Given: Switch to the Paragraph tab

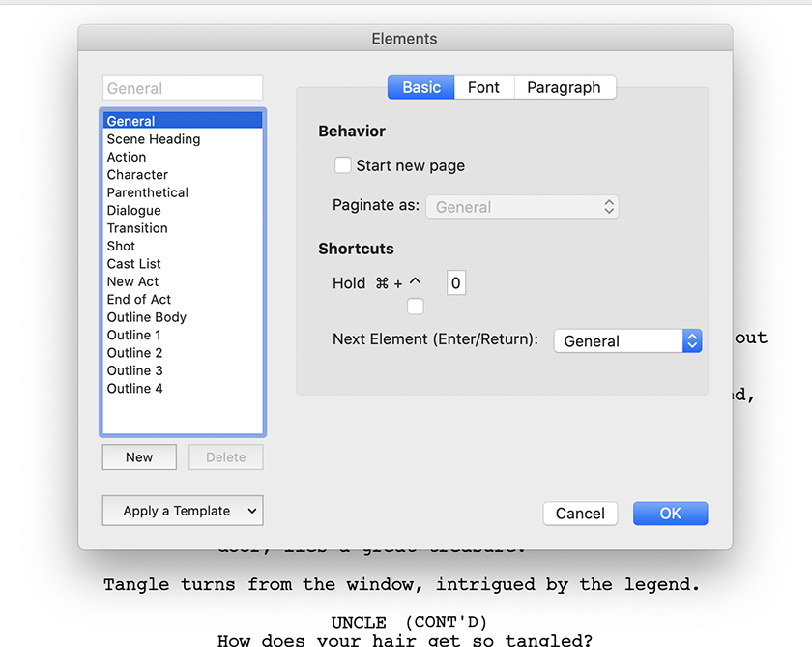Looking at the screenshot, I should [564, 87].
